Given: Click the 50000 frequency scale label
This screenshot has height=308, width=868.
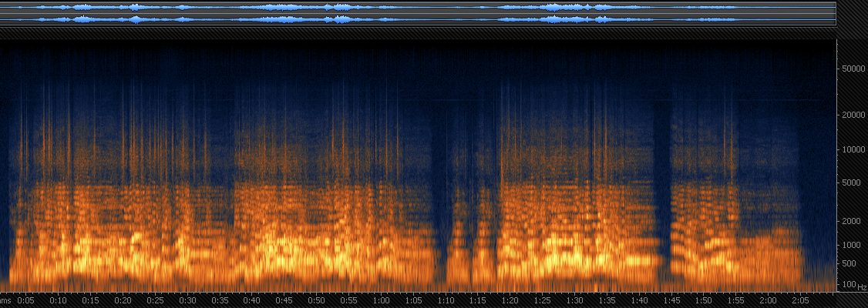Looking at the screenshot, I should (x=853, y=69).
